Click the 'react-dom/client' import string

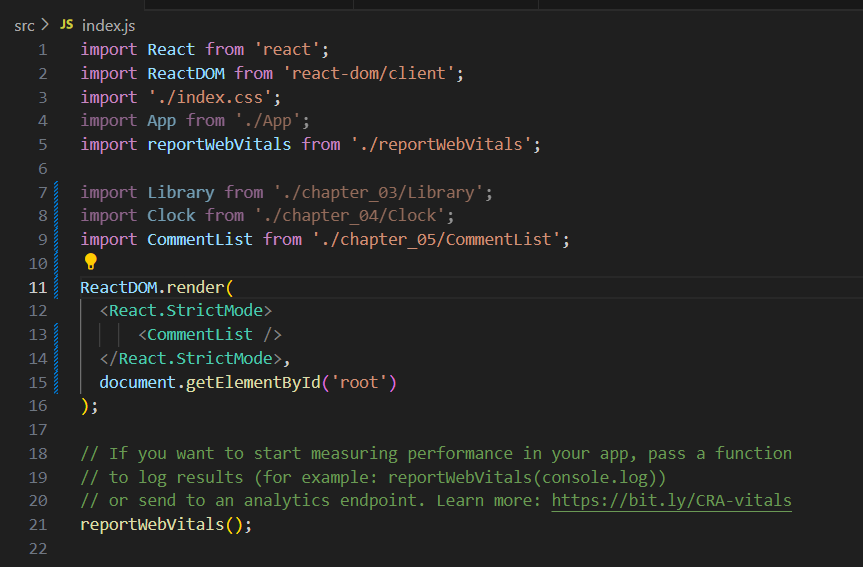[x=369, y=73]
